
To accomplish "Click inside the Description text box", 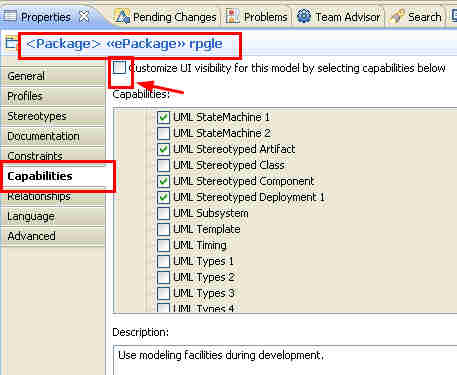I will [285, 360].
